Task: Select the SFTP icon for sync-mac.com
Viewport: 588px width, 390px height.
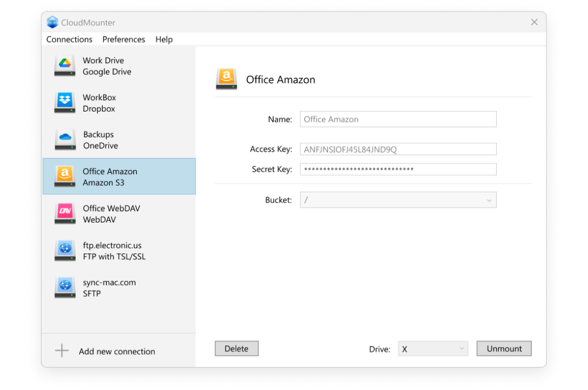Action: (x=64, y=287)
